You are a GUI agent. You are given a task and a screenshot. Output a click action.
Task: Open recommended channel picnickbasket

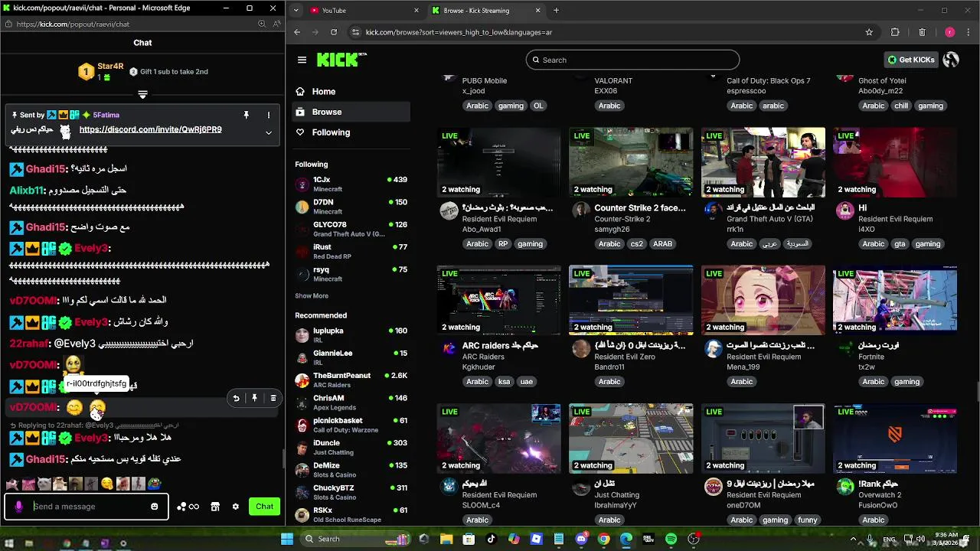point(351,425)
